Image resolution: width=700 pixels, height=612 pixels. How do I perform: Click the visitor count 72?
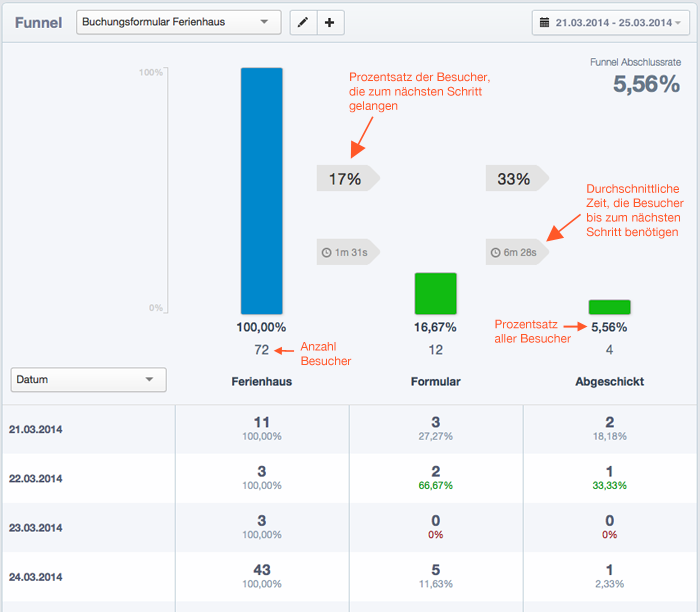click(262, 350)
